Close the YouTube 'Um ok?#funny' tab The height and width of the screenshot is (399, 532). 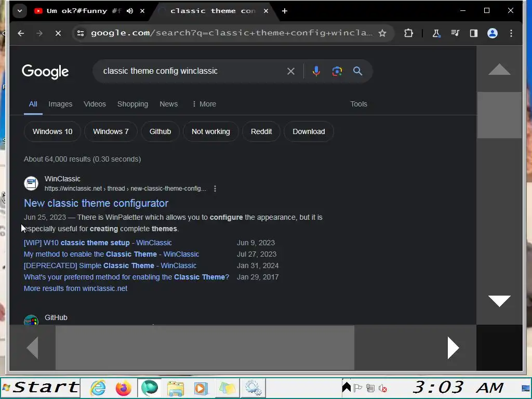[x=142, y=11]
